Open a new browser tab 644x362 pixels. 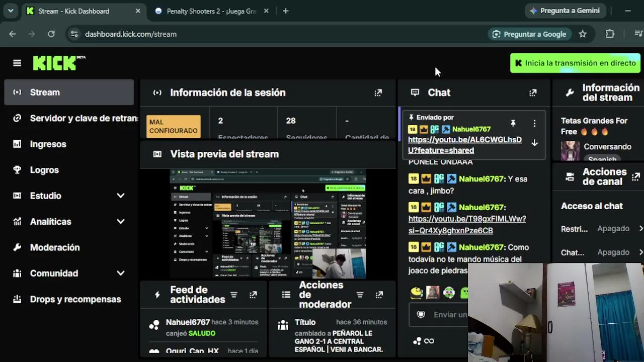click(x=285, y=11)
